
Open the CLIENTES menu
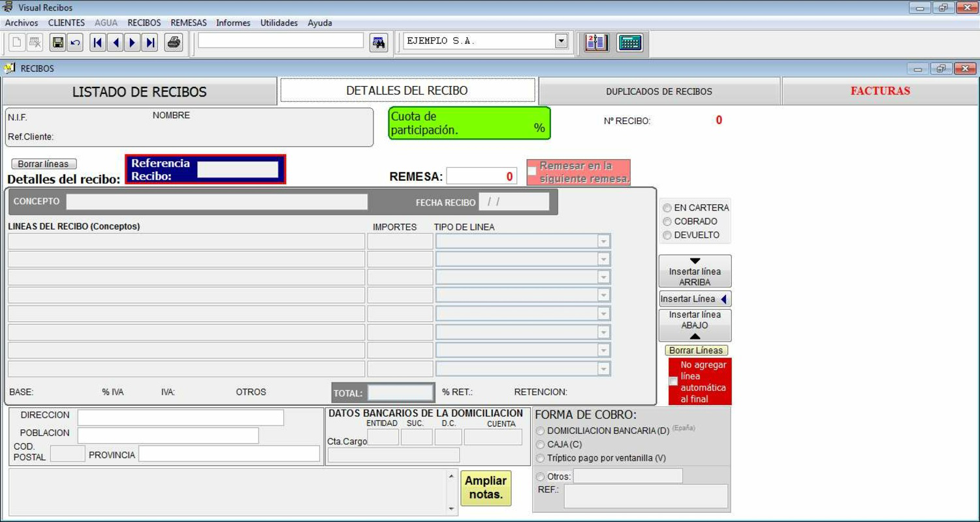point(67,23)
